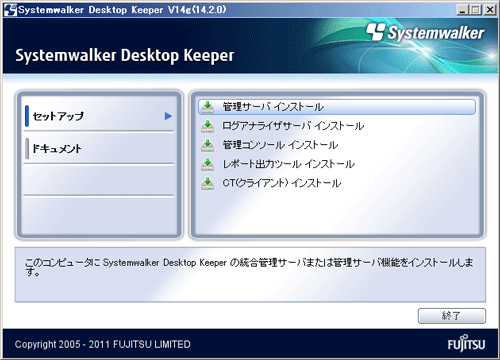
Task: Click install icon beside 管理コンソール インストール
Action: (x=207, y=145)
